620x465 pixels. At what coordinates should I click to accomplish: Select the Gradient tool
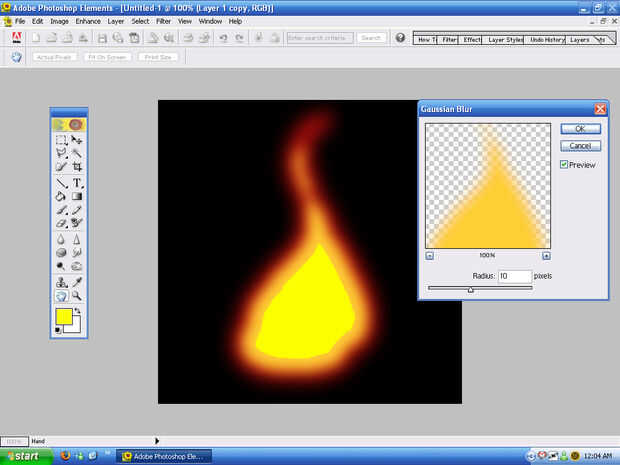(x=77, y=196)
